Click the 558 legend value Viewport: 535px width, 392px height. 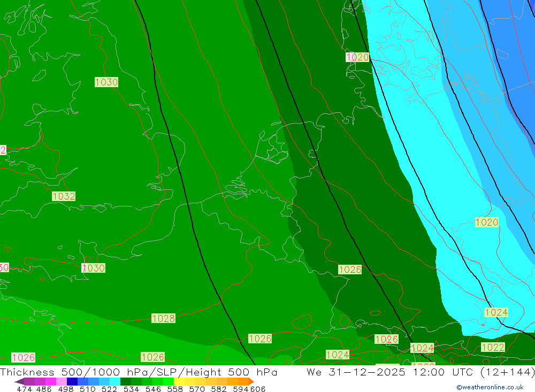pyautogui.click(x=175, y=389)
